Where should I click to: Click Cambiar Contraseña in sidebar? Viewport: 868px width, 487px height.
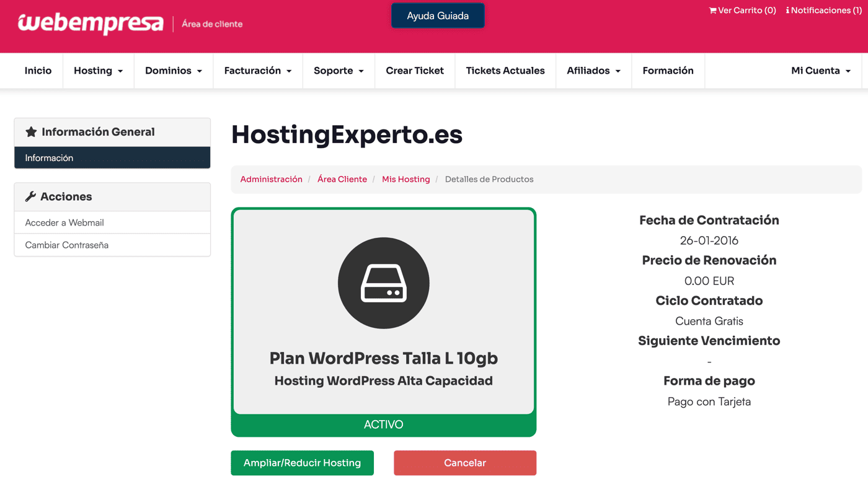(112, 245)
